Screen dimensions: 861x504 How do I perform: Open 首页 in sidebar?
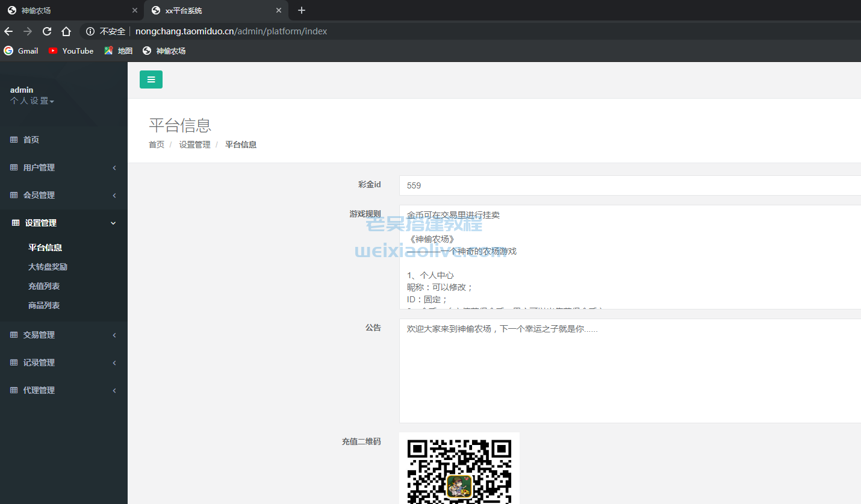click(64, 140)
